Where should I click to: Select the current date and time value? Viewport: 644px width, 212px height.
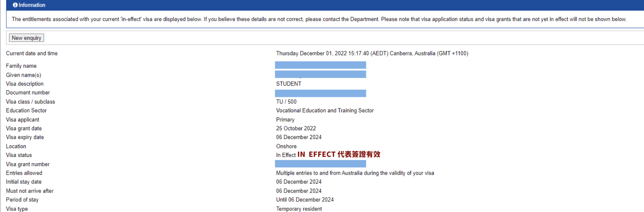click(x=372, y=53)
